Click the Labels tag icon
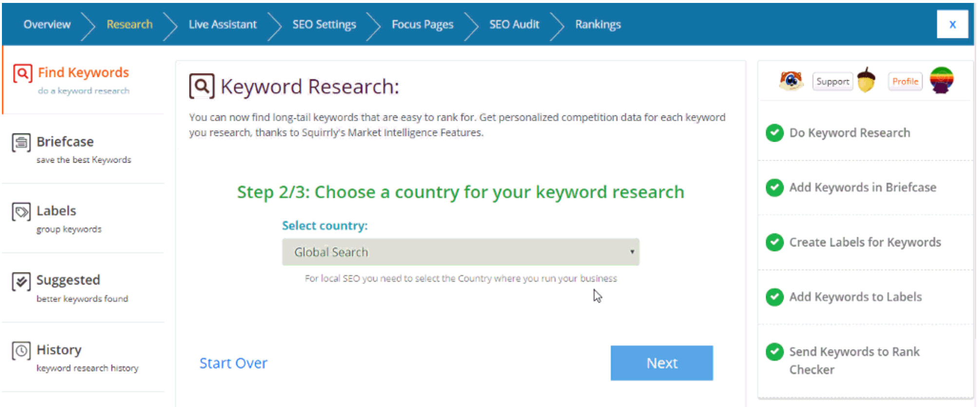The height and width of the screenshot is (407, 980). [21, 212]
